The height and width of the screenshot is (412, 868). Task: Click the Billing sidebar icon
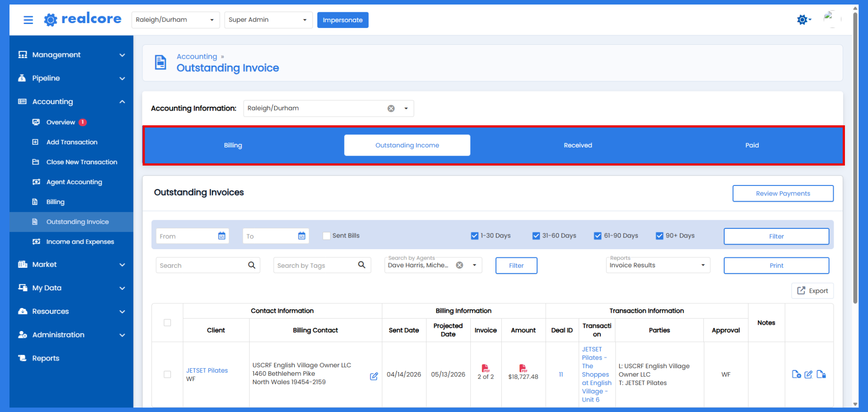pos(35,202)
